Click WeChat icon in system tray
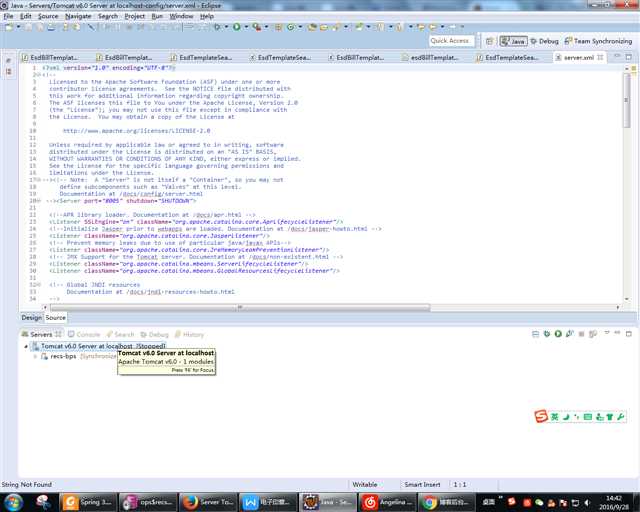Screen dimensions: 640x512 click(x=539, y=503)
